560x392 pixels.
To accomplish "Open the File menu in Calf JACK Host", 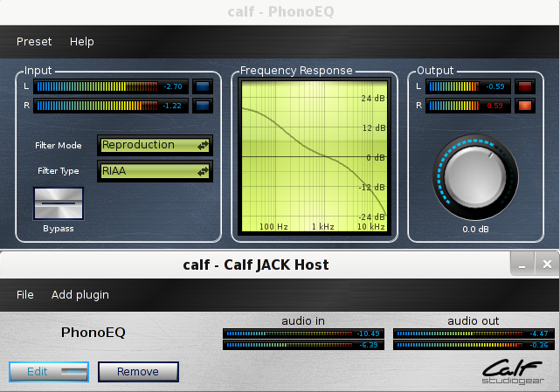I will click(x=25, y=295).
